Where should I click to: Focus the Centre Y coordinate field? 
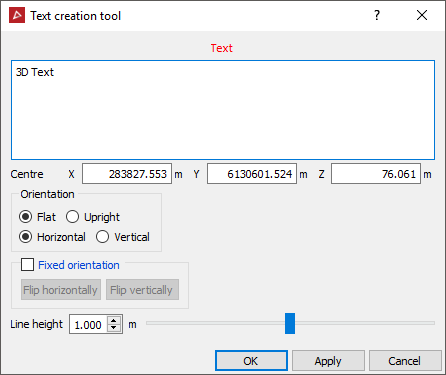252,174
